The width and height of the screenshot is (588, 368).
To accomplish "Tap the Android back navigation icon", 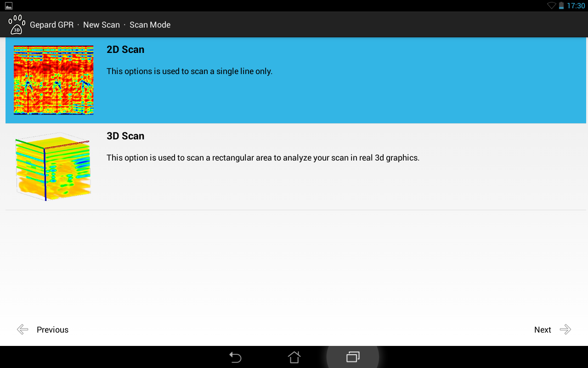I will (x=235, y=357).
